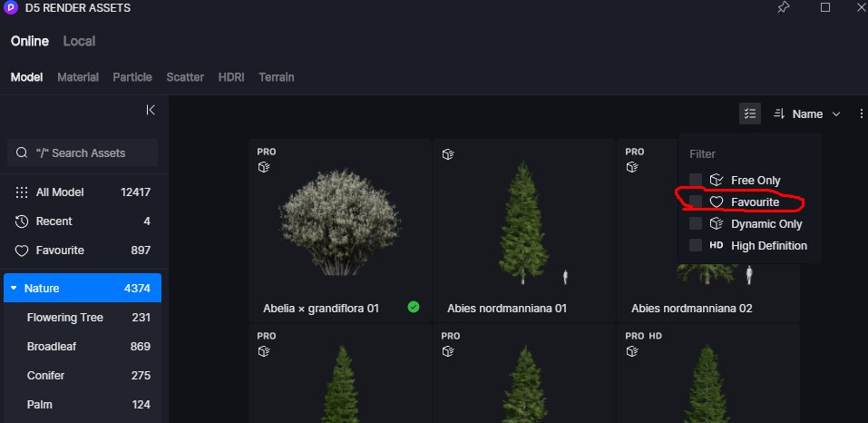
Task: Click the HD icon in Filter panel
Action: 717,245
